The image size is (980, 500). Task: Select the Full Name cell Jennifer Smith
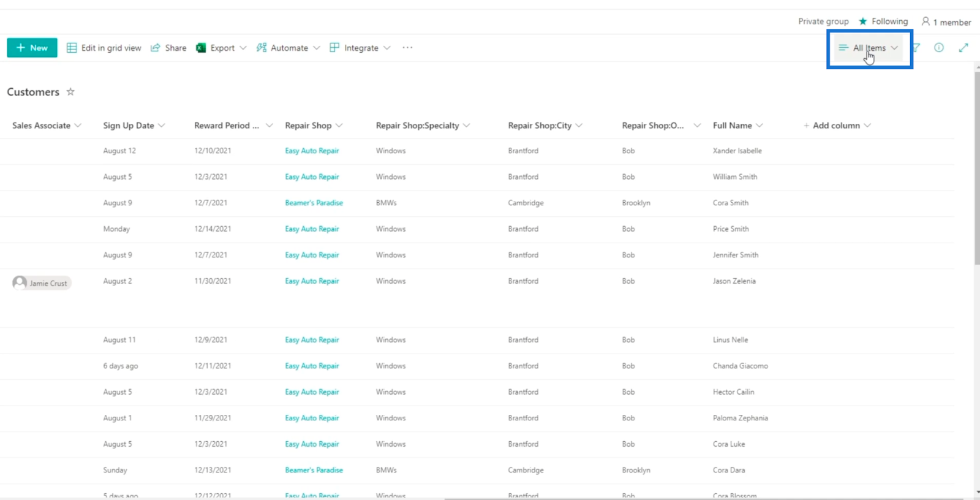pos(736,256)
